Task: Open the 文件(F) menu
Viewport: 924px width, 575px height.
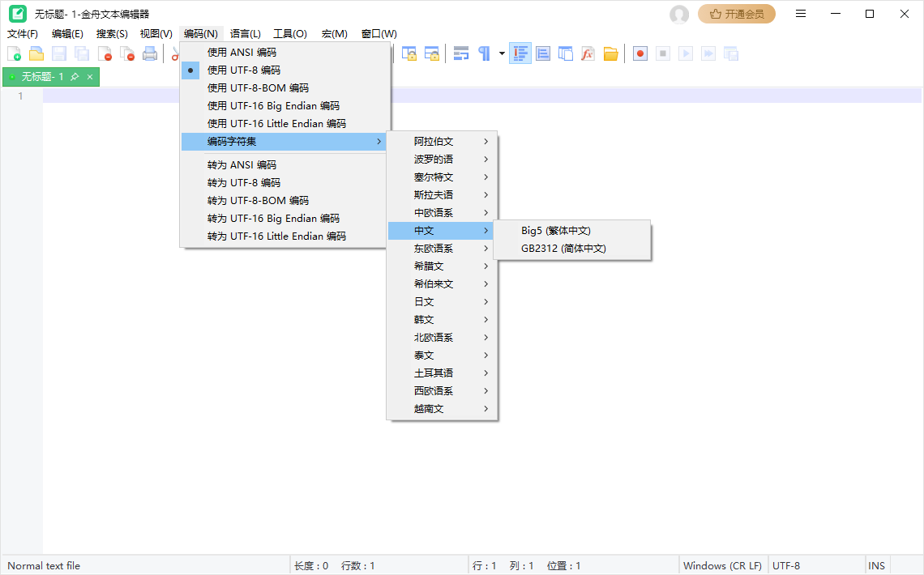Action: pos(23,33)
